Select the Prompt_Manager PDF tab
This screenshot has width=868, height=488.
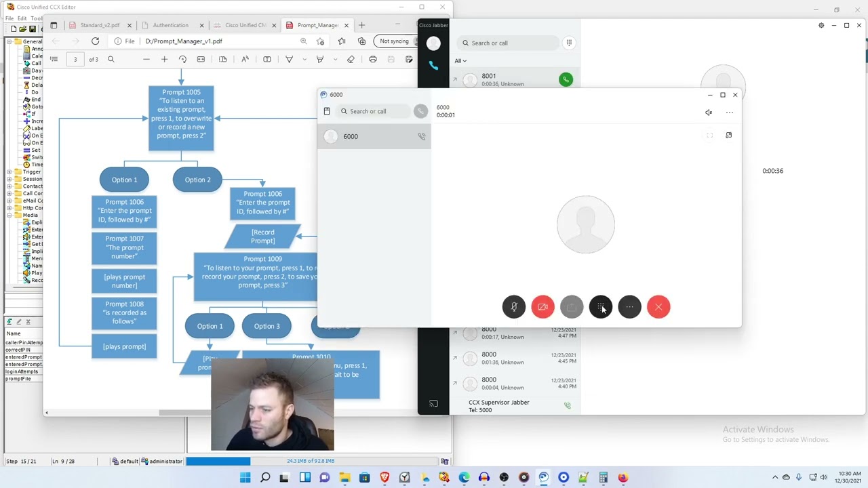(317, 25)
